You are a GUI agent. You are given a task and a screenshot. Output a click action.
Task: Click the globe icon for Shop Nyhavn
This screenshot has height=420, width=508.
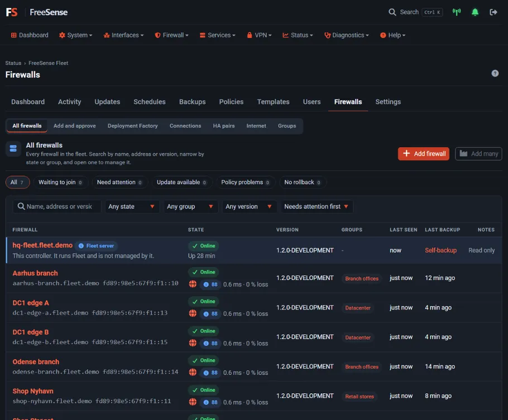click(193, 402)
